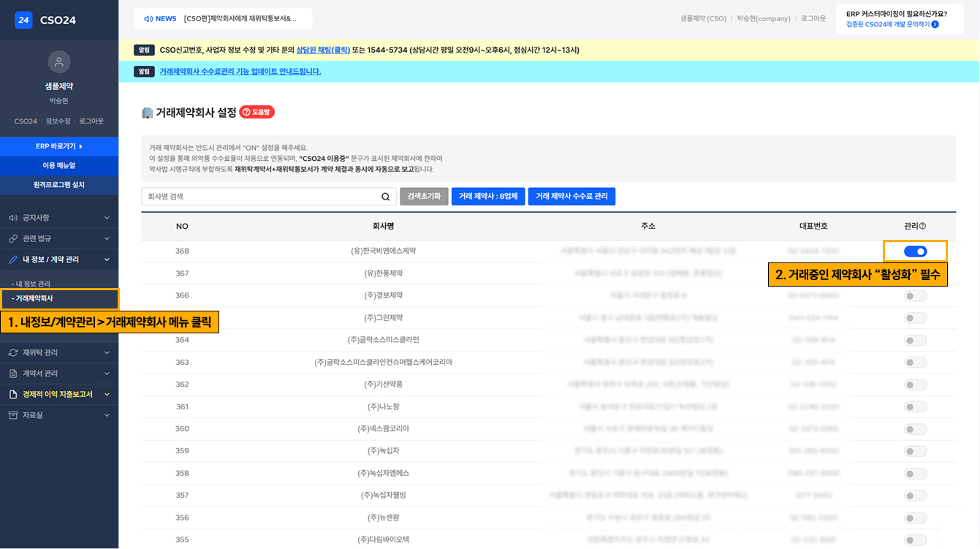Click the 재위탁 관리 refresh icon
The width and height of the screenshot is (980, 549).
(x=12, y=352)
